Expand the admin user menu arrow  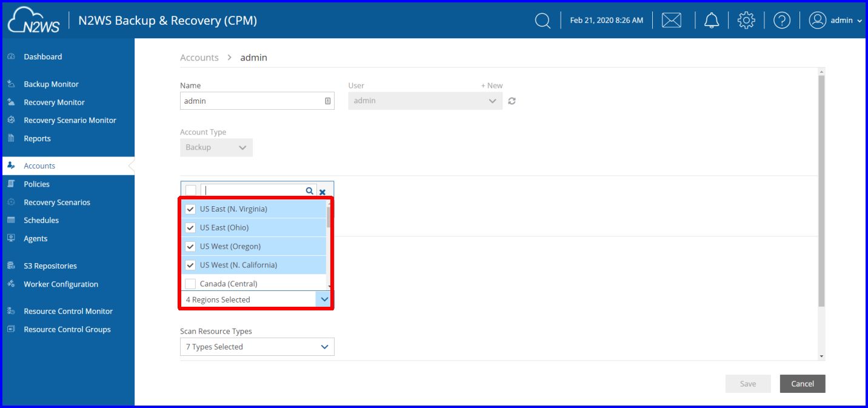[860, 21]
